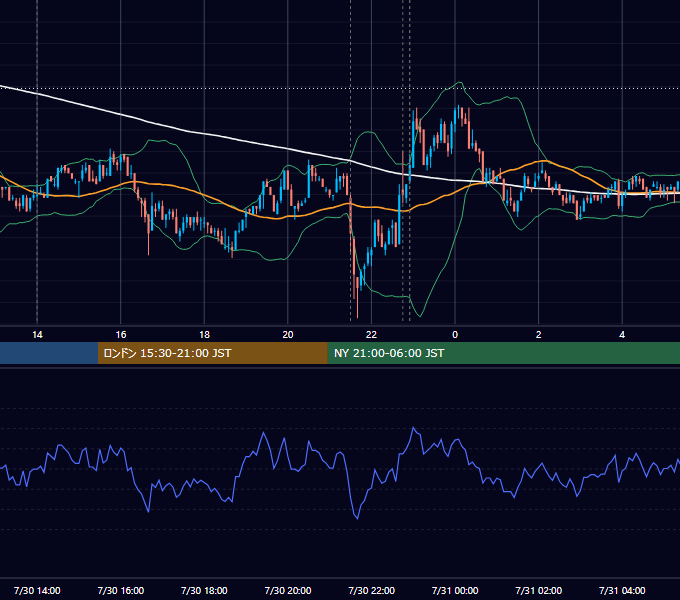Click the 7/30 14:00 time label
Image resolution: width=680 pixels, height=600 pixels.
pos(37,590)
